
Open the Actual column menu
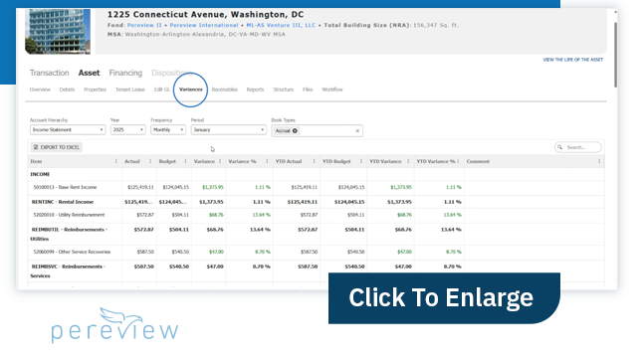tap(150, 161)
